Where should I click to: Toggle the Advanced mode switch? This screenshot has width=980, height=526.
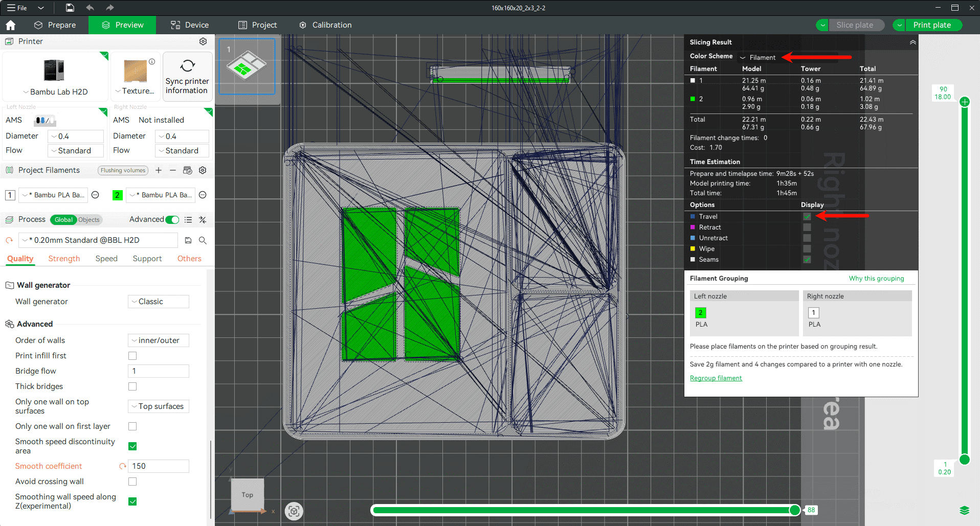click(172, 220)
